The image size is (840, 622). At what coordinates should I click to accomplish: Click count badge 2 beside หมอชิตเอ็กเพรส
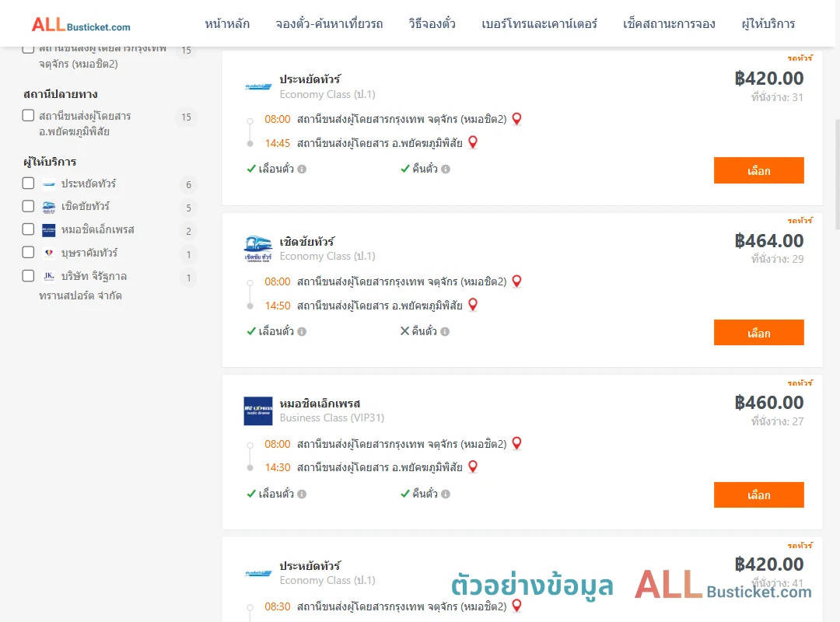point(188,231)
